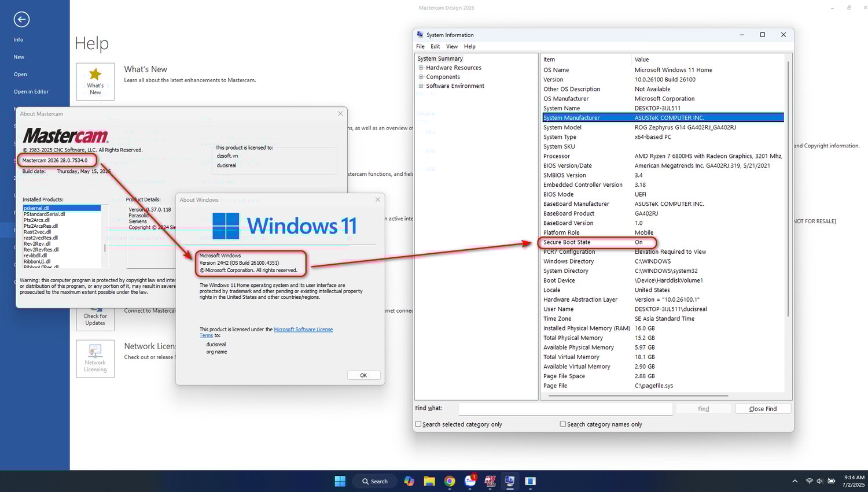Select the System Model row
868x492 pixels.
[663, 127]
